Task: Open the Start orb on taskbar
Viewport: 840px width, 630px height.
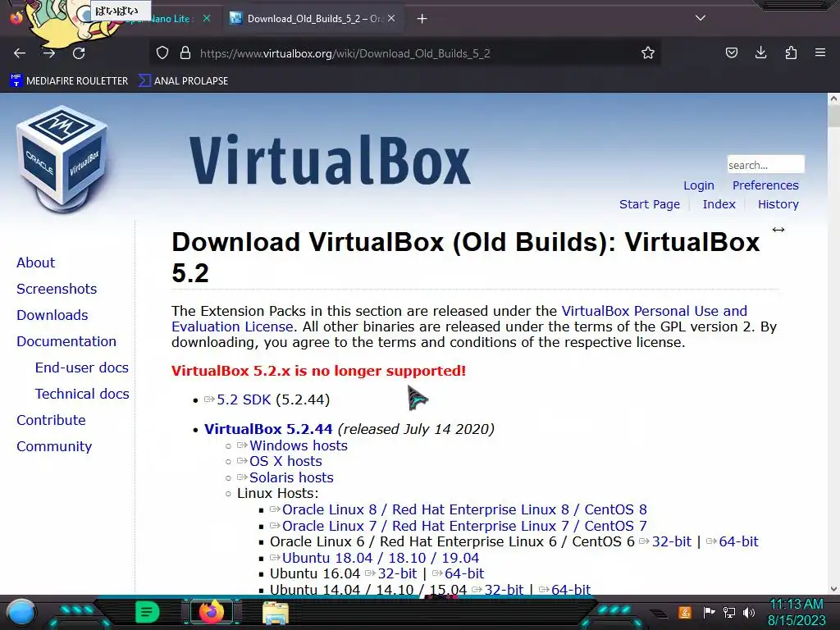Action: (x=21, y=612)
